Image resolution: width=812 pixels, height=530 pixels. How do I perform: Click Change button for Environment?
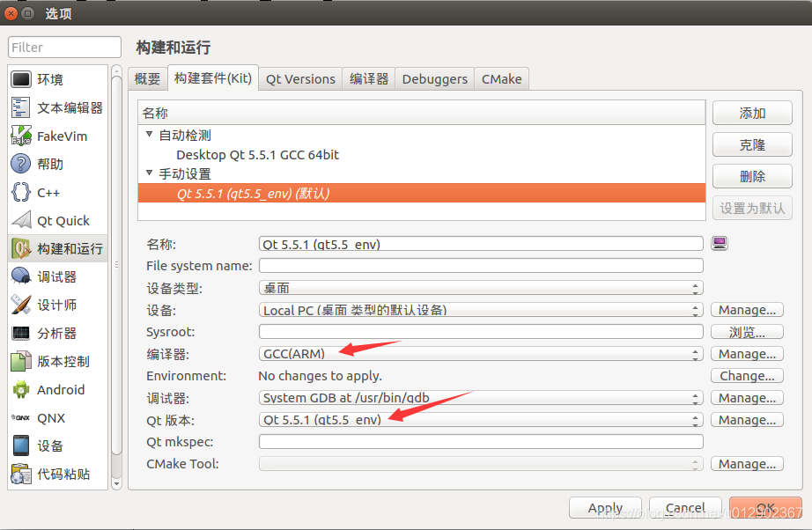tap(747, 376)
